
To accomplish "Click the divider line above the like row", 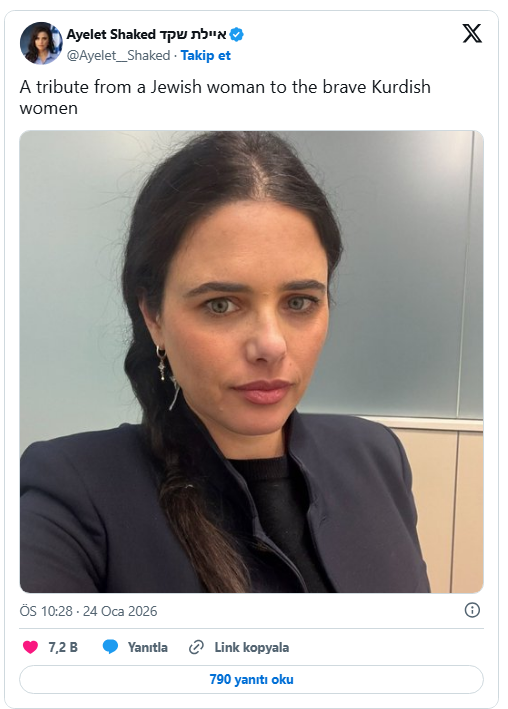I will (252, 629).
